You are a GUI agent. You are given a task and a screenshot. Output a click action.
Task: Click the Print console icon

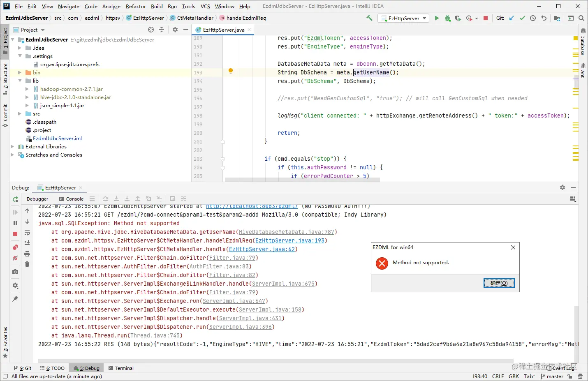27,254
